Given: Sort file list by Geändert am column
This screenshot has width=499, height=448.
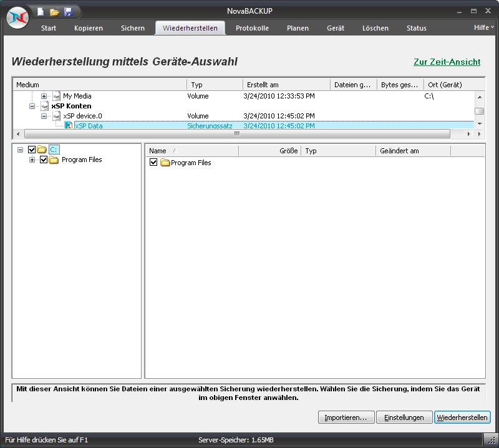Looking at the screenshot, I should click(413, 151).
